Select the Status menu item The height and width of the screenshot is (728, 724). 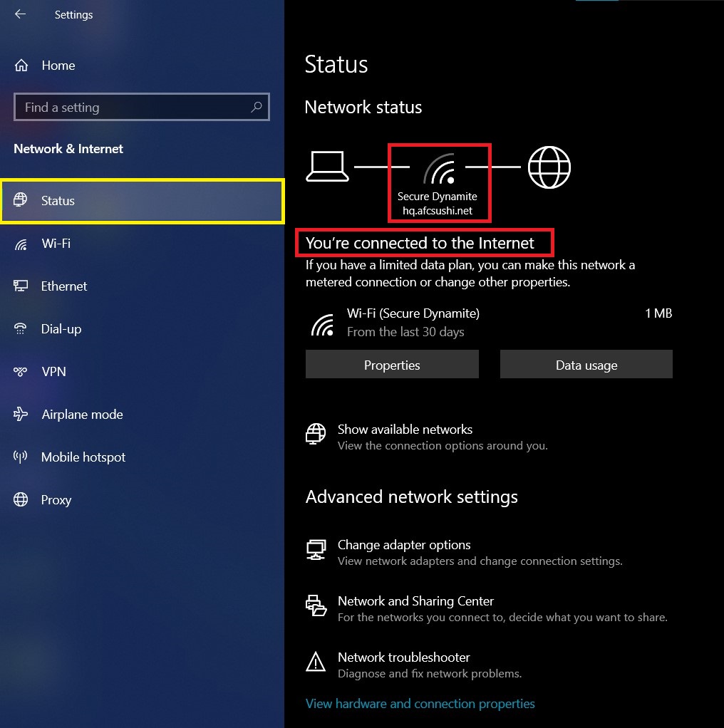(142, 201)
